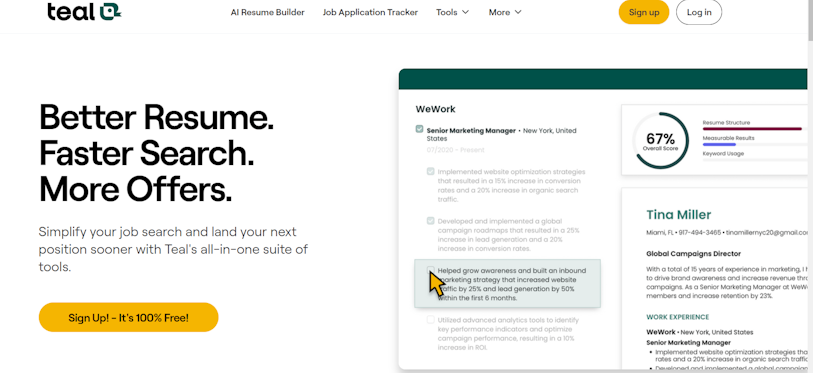
Task: Click Sign Up! - It's 100% Free! button
Action: click(129, 317)
